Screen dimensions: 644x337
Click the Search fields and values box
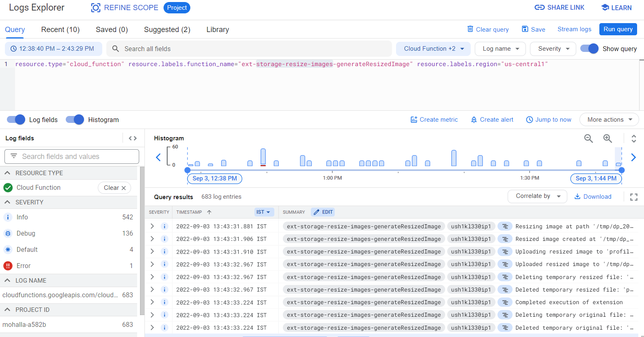[72, 157]
